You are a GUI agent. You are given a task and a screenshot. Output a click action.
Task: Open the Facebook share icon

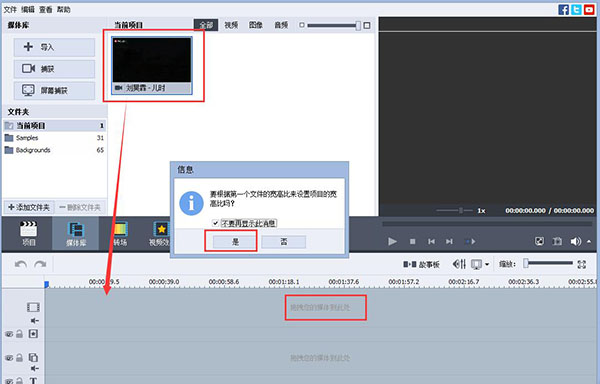pos(563,10)
